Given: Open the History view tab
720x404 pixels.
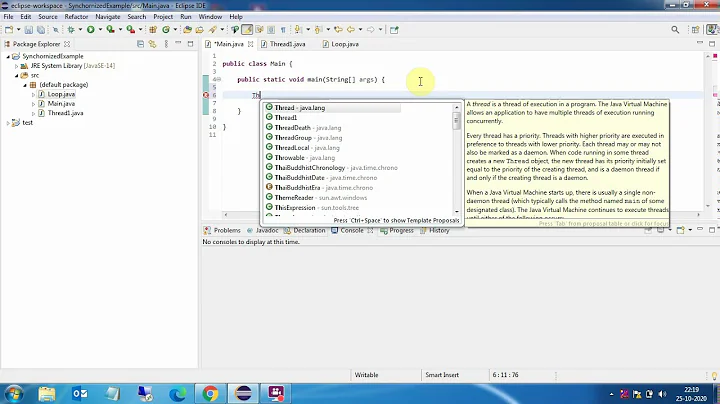Looking at the screenshot, I should (435, 230).
